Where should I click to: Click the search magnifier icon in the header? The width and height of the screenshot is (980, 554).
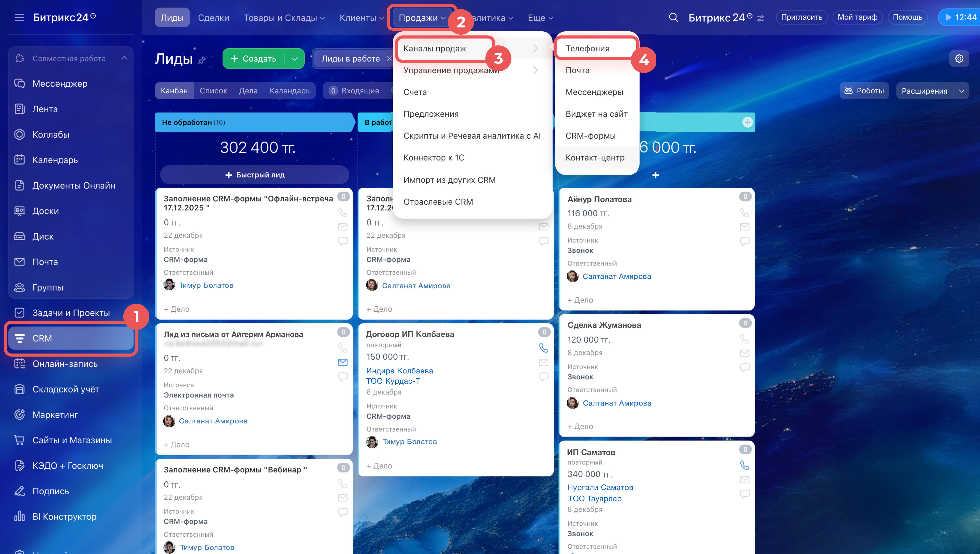673,18
